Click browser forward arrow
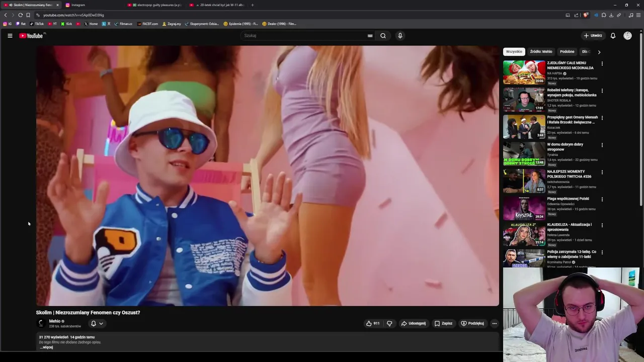The image size is (644, 362). pos(13,15)
